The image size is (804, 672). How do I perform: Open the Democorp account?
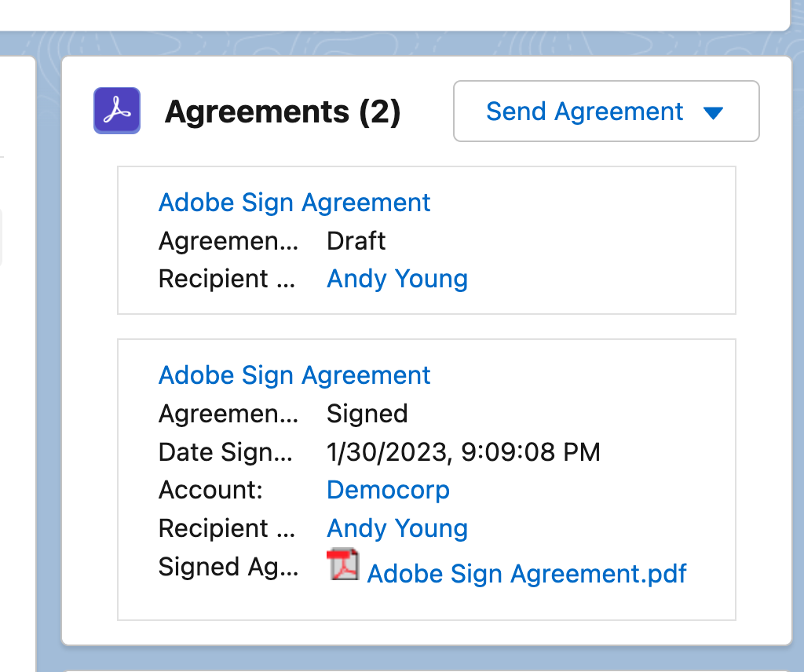tap(388, 489)
